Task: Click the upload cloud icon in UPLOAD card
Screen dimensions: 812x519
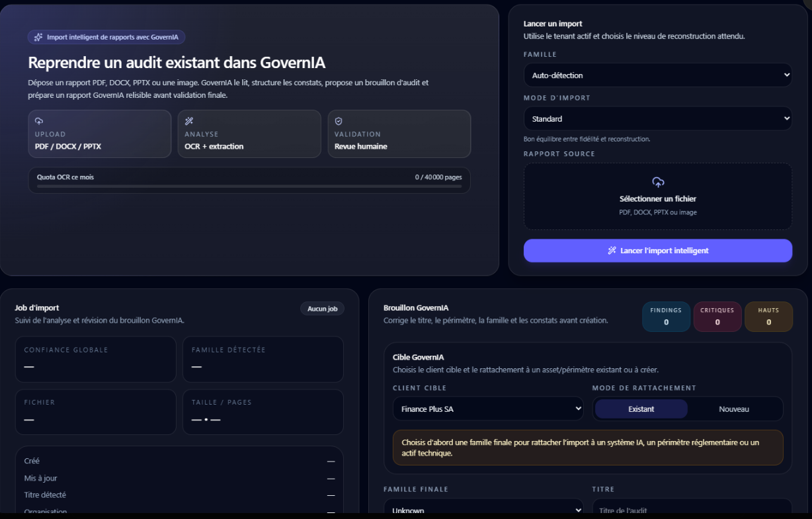Action: coord(39,121)
